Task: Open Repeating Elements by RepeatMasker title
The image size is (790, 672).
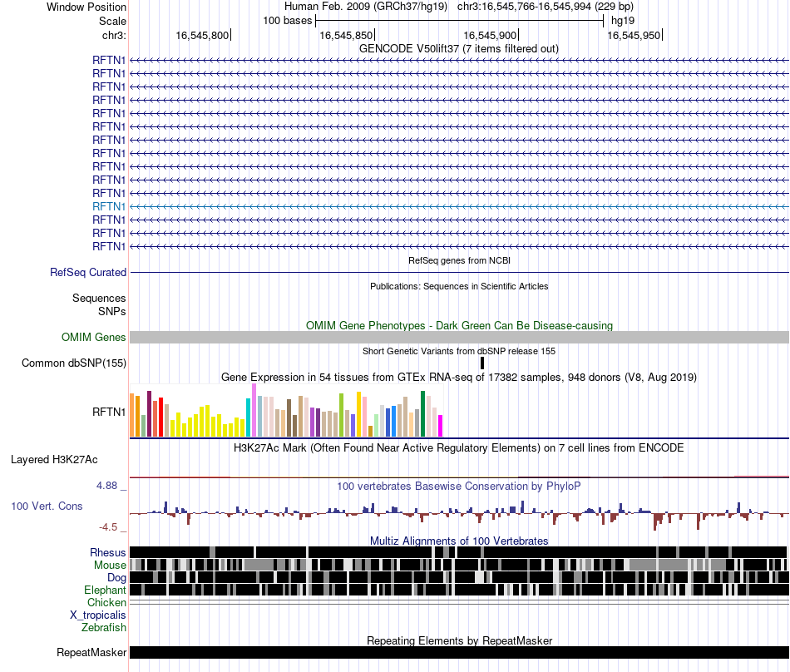Action: point(459,640)
